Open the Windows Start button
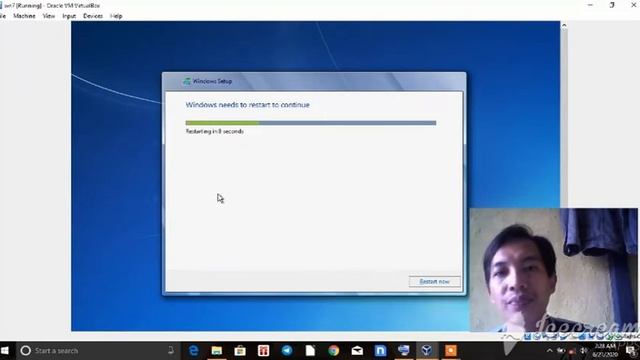 tap(5, 351)
